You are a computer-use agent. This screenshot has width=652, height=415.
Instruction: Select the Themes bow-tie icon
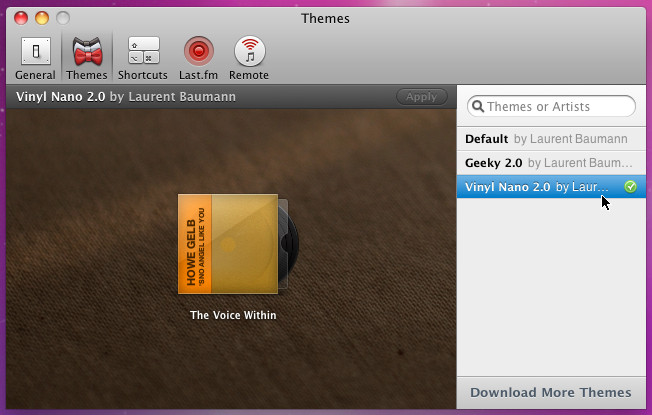coord(87,52)
